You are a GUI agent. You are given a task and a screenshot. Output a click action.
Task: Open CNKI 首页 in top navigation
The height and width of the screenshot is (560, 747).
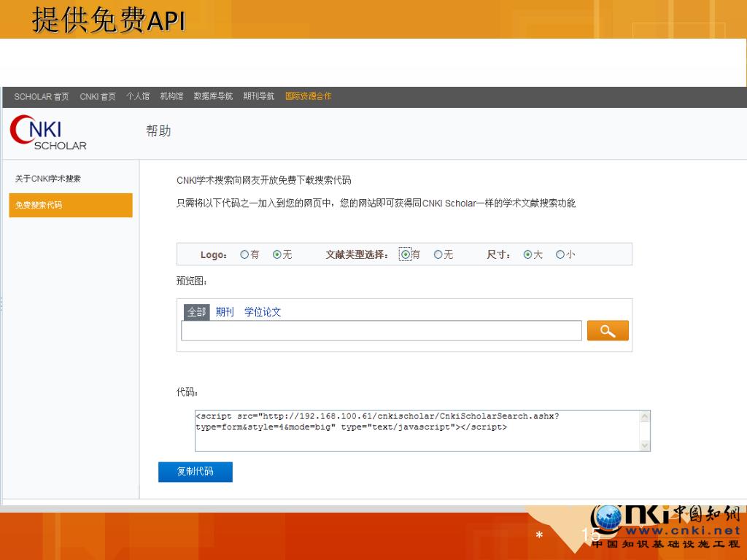click(x=98, y=97)
